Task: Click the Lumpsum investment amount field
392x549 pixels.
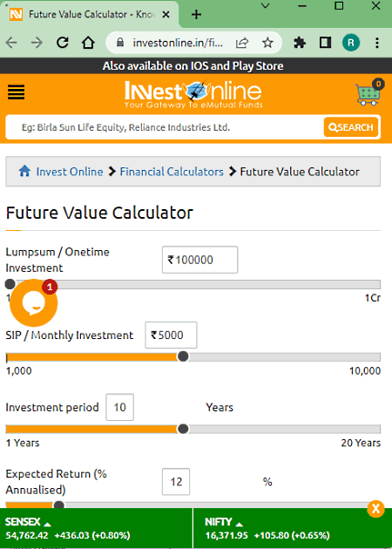Action: (x=199, y=260)
